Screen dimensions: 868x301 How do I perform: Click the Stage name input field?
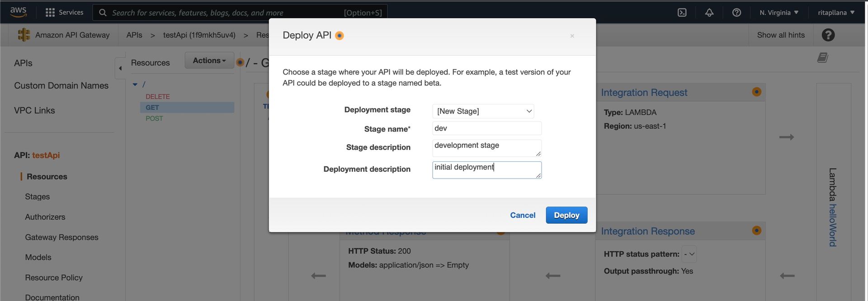point(487,128)
